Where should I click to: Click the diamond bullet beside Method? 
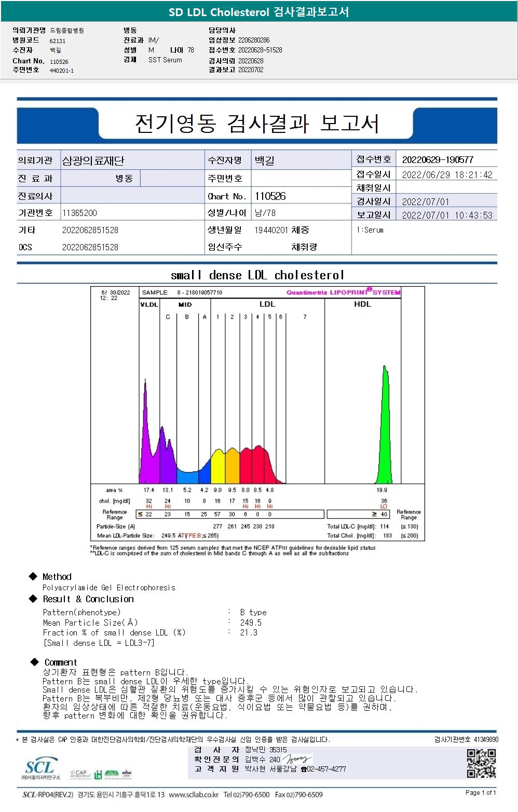tap(33, 576)
